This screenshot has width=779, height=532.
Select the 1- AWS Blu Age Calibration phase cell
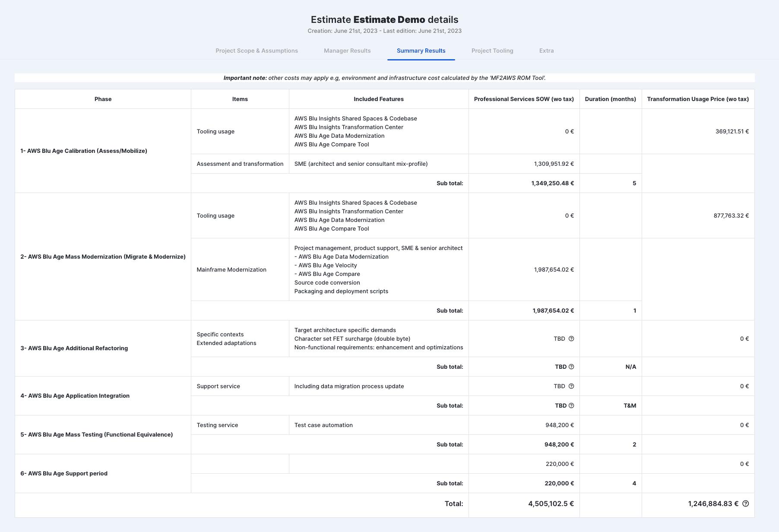103,151
